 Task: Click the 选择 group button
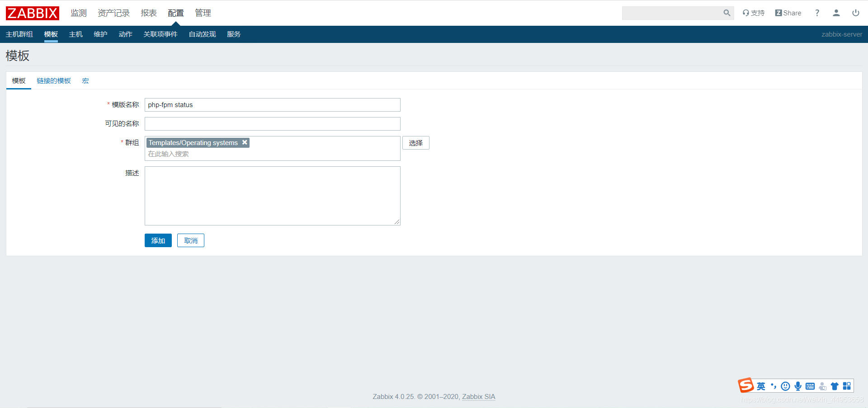(416, 143)
